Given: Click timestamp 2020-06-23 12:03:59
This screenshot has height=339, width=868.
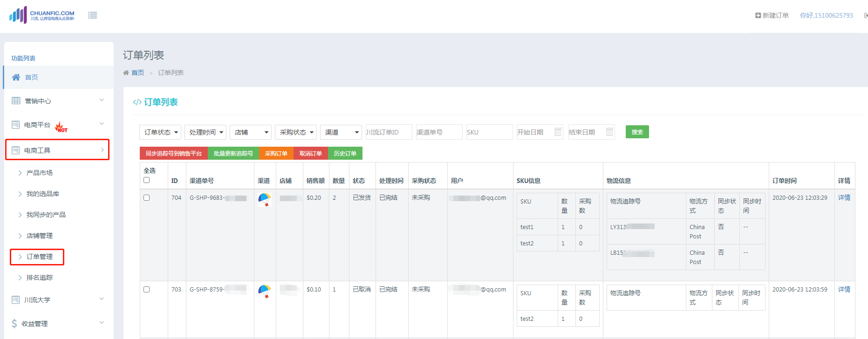Looking at the screenshot, I should pos(800,289).
